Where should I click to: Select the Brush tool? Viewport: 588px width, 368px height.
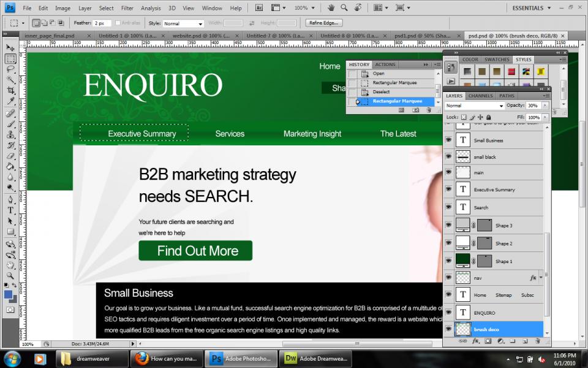[x=10, y=123]
